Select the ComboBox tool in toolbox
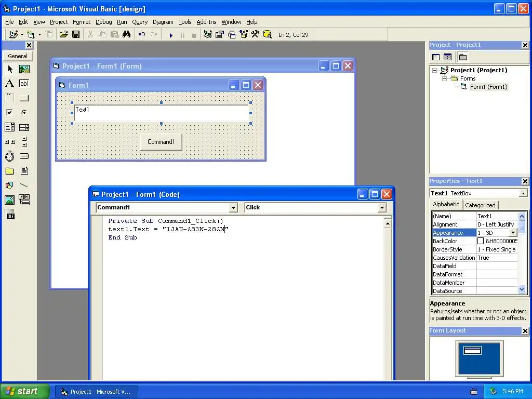 point(9,127)
